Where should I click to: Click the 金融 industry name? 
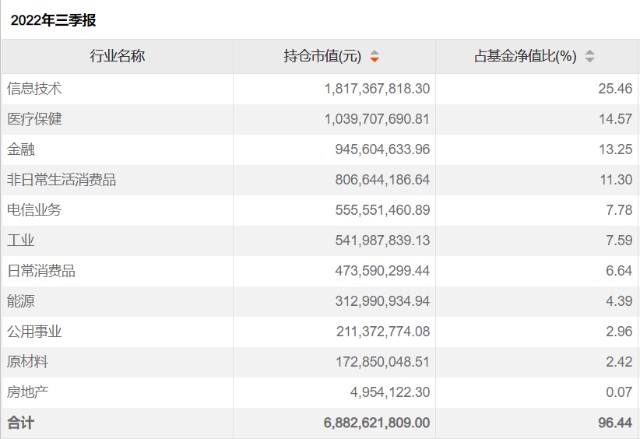tap(21, 149)
